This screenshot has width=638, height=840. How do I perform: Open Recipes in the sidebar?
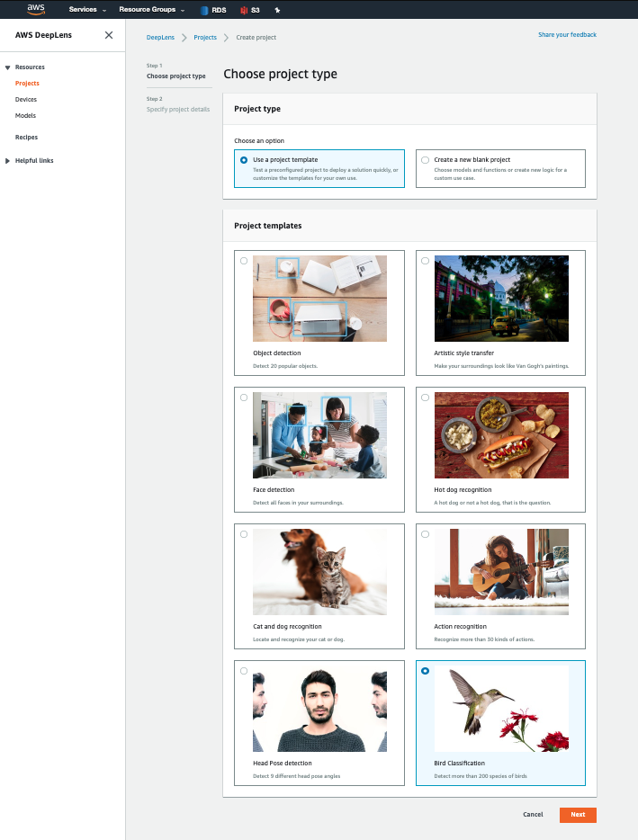26,138
